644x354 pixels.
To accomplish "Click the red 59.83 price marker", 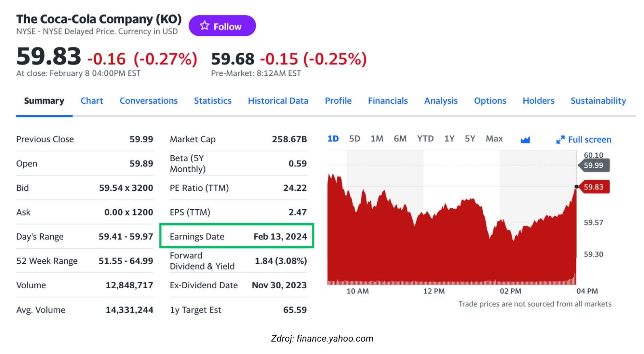I will coord(594,187).
